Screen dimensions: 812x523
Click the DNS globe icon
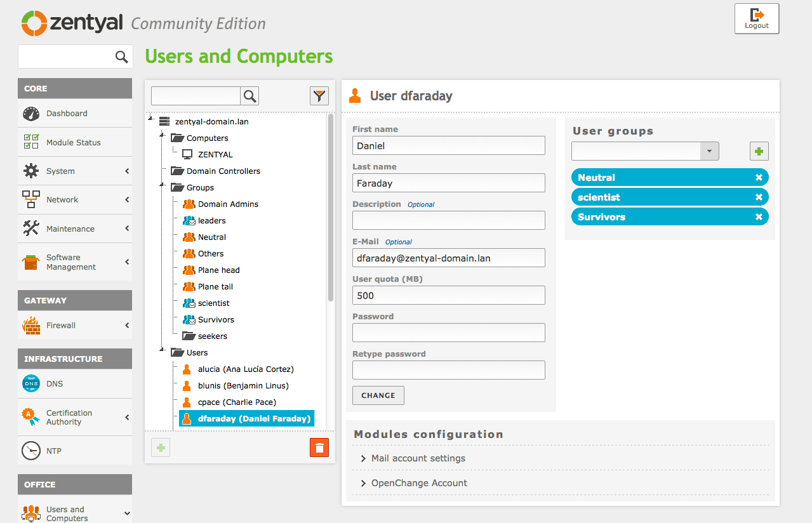pyautogui.click(x=31, y=383)
